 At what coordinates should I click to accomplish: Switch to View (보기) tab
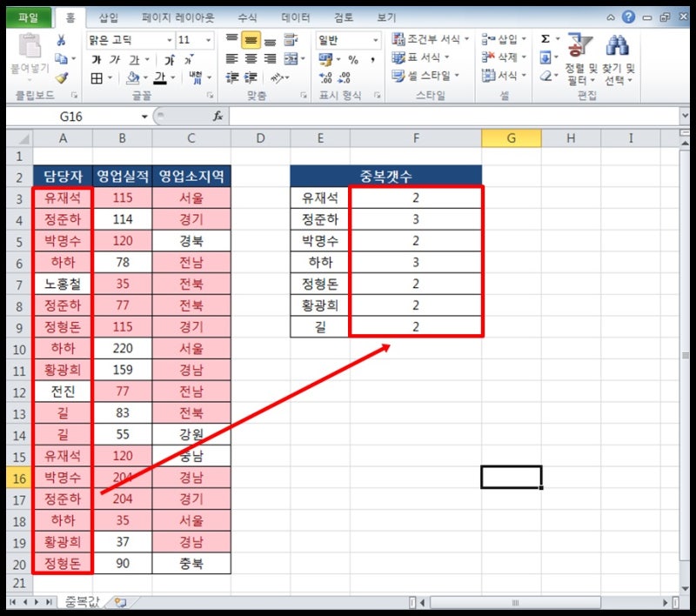click(x=386, y=17)
